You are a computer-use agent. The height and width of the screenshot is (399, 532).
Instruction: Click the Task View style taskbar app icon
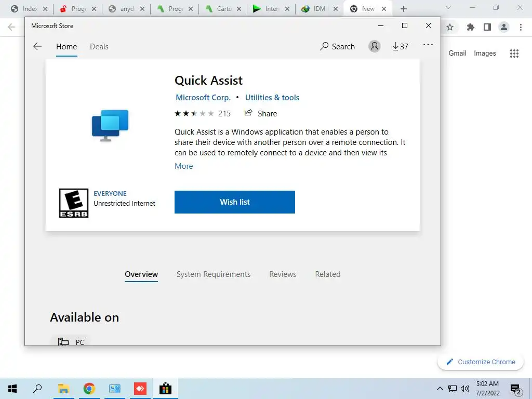click(115, 389)
